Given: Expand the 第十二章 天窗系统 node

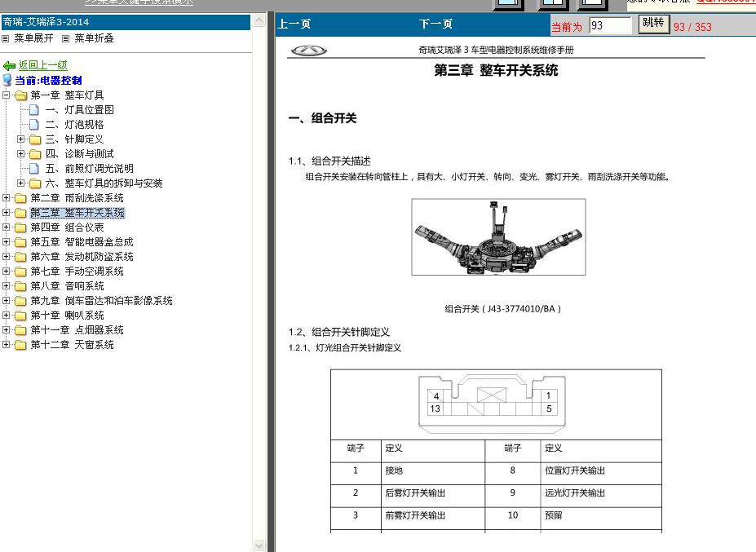Looking at the screenshot, I should pos(6,344).
